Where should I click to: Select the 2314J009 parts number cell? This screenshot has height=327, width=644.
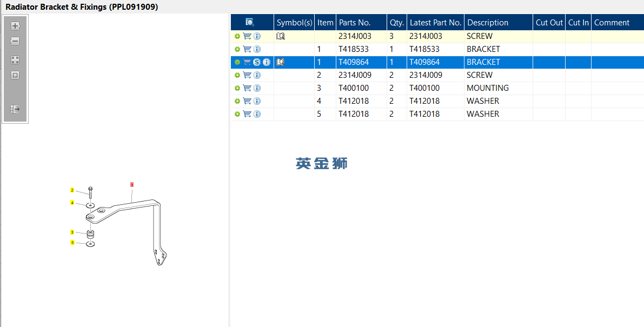pyautogui.click(x=361, y=75)
